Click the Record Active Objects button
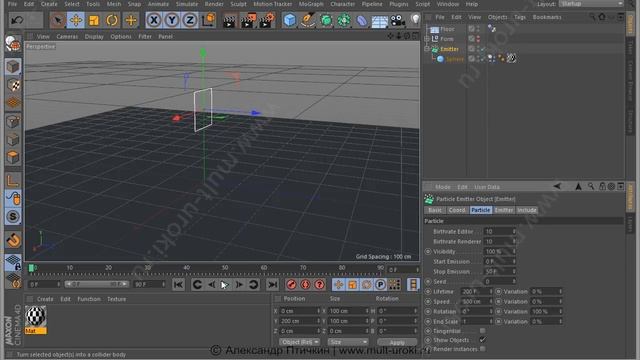Screen dimensions: 640x360 [x=291, y=284]
